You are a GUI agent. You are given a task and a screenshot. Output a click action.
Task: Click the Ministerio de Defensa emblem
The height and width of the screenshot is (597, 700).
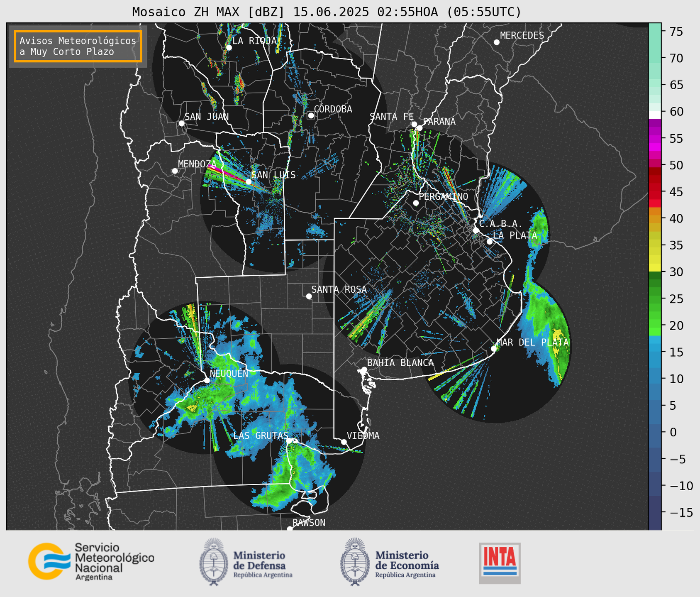[214, 562]
